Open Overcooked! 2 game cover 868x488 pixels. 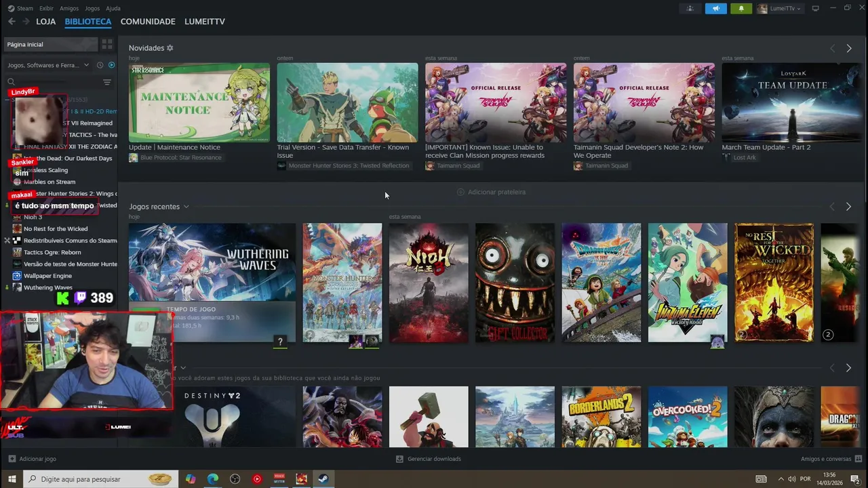click(x=688, y=417)
